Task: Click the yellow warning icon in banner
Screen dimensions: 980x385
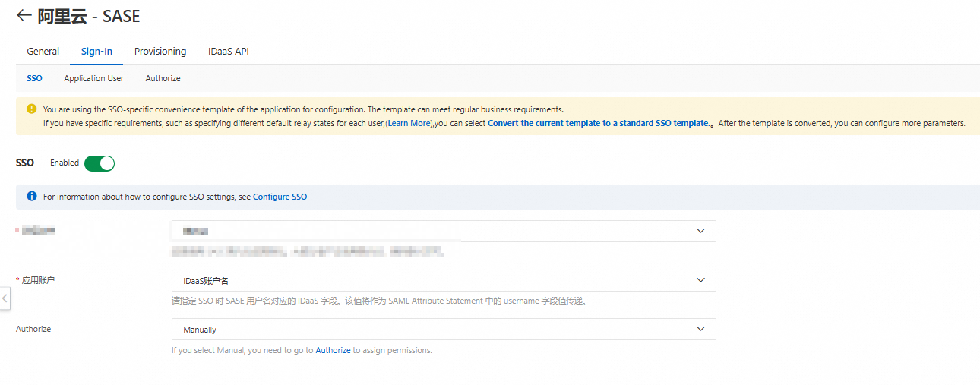Action: coord(31,109)
